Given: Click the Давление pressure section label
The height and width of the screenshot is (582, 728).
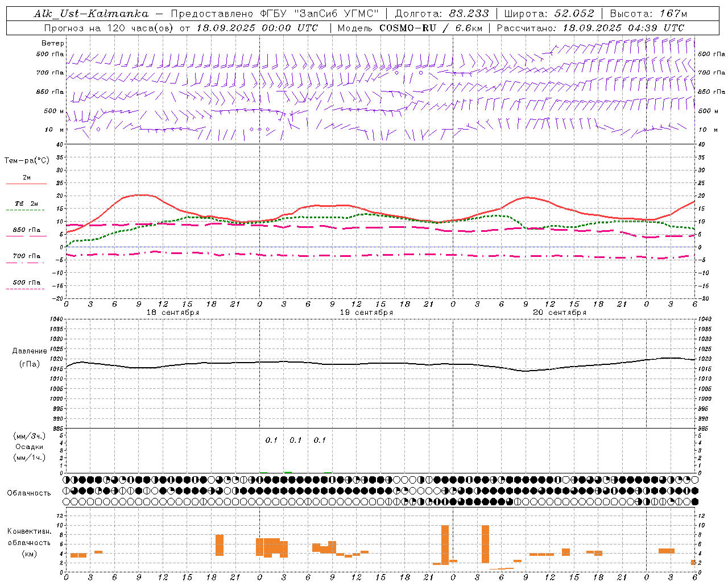Looking at the screenshot, I should click(30, 351).
